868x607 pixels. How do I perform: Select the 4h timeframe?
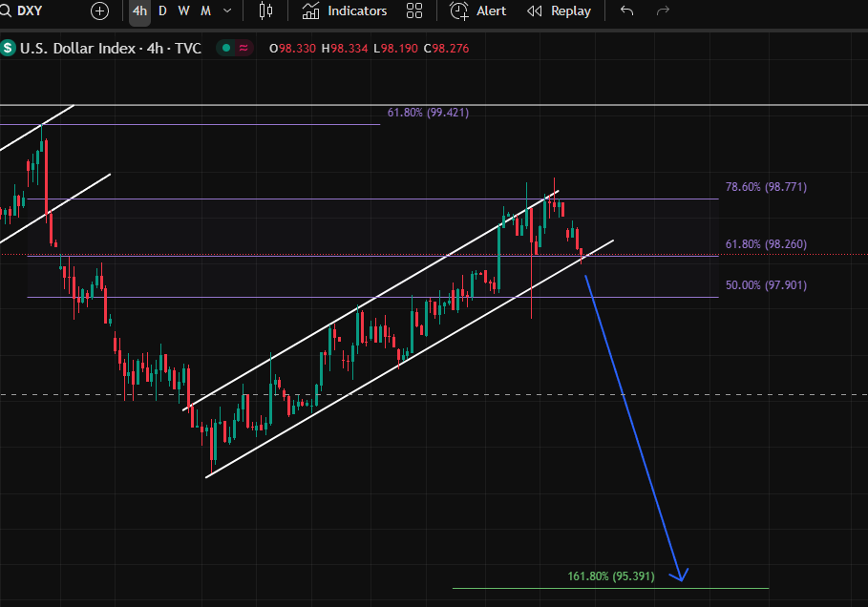[139, 11]
